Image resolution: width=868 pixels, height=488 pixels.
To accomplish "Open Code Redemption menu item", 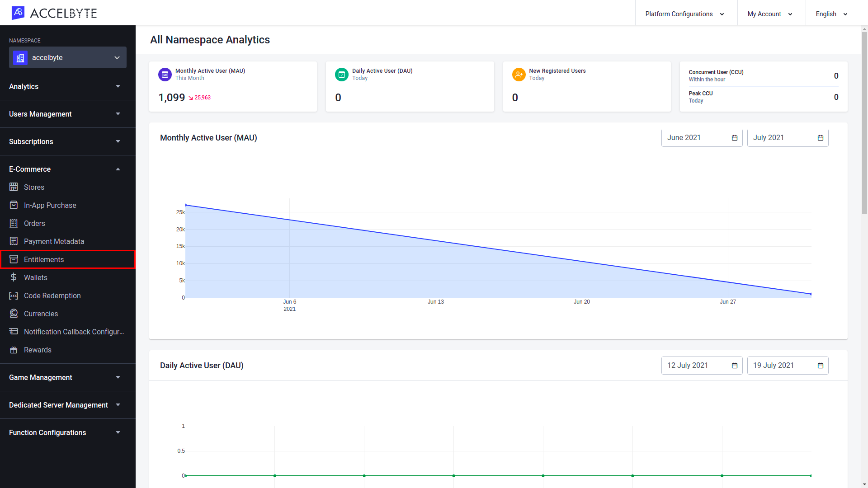I will tap(68, 296).
